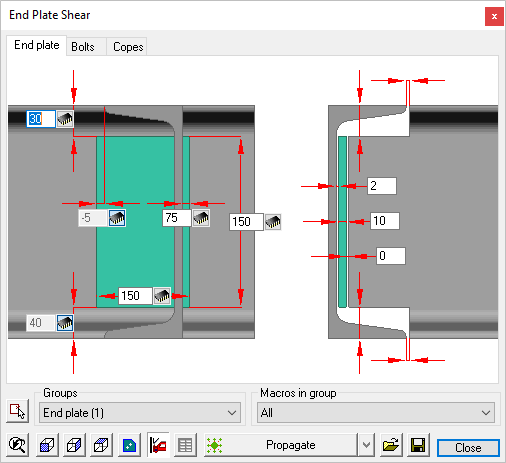This screenshot has width=506, height=463.
Task: Click the table grid icon in toolbar
Action: (x=185, y=445)
